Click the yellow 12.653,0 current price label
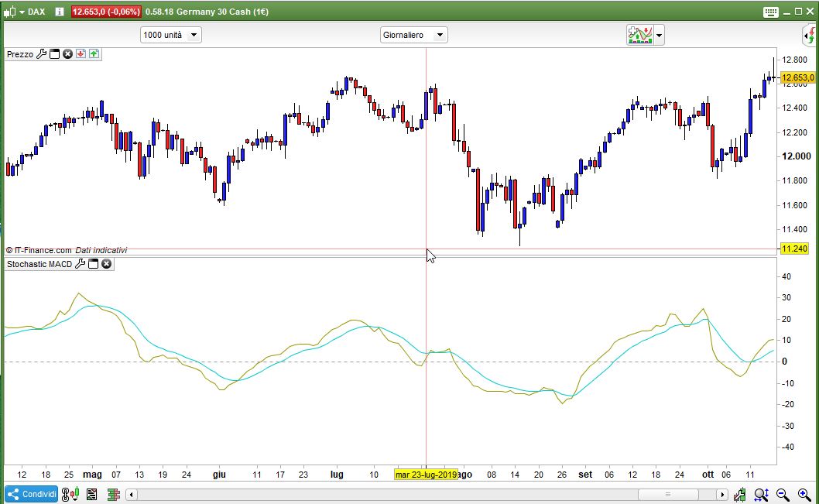The width and height of the screenshot is (819, 504). pos(797,77)
